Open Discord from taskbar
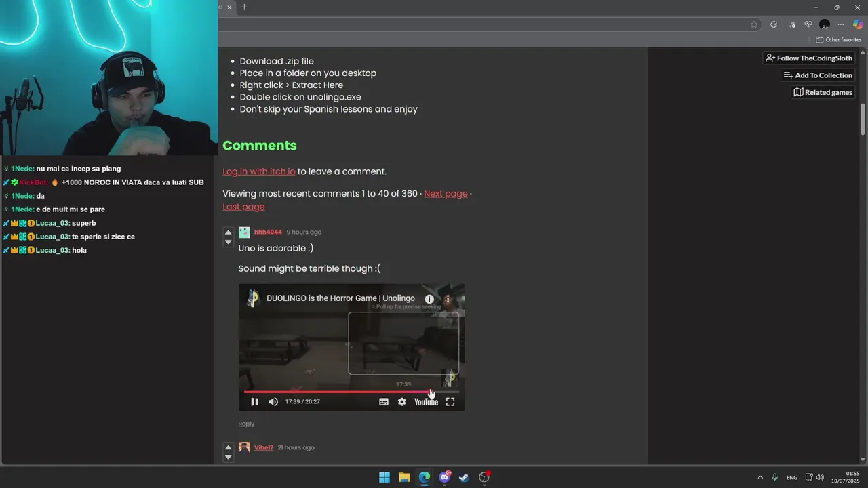Image resolution: width=868 pixels, height=488 pixels. [444, 477]
